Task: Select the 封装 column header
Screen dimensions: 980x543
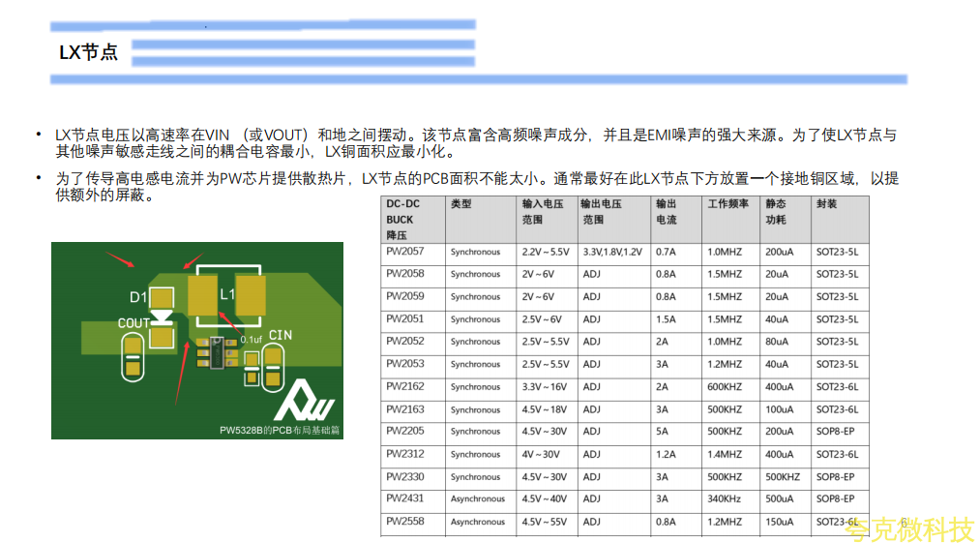Action: [827, 204]
